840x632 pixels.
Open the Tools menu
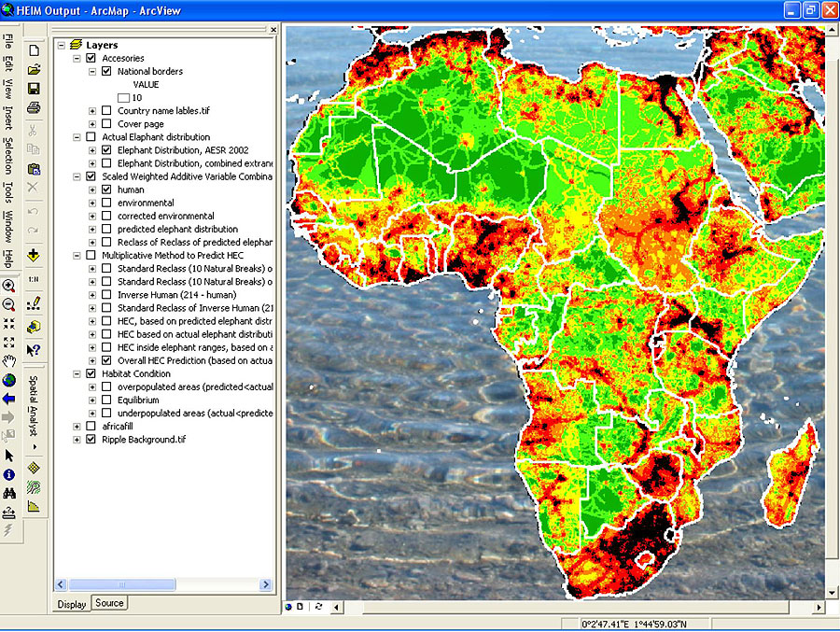[7, 192]
